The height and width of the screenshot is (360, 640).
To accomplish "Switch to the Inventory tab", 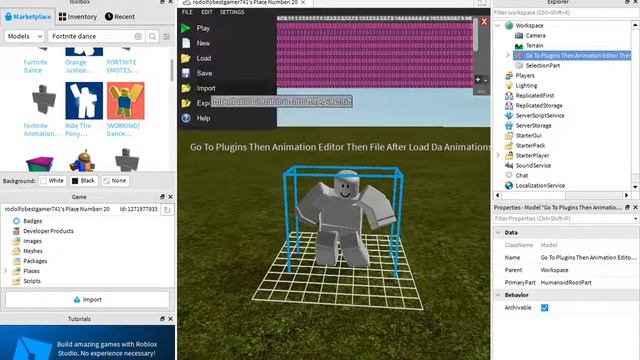I will coord(78,17).
